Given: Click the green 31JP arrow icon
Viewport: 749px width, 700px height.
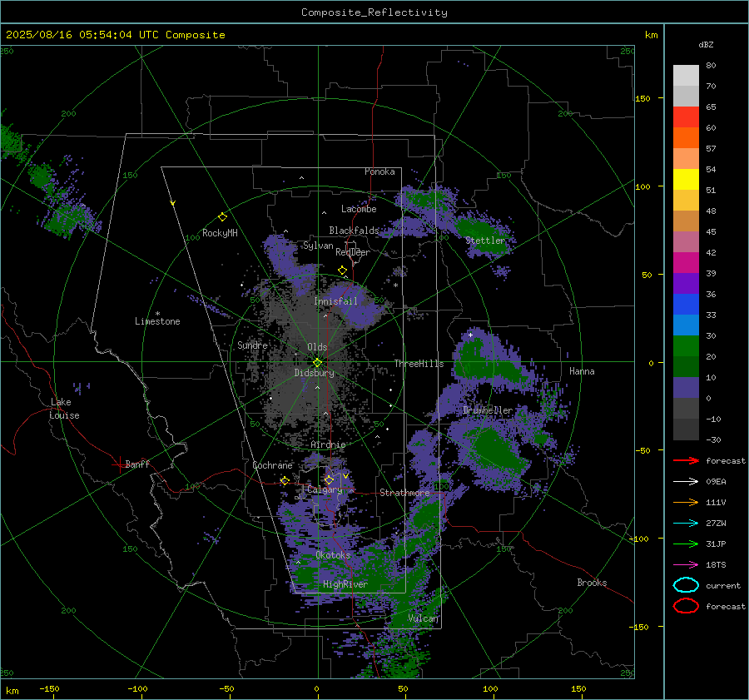Looking at the screenshot, I should (686, 544).
